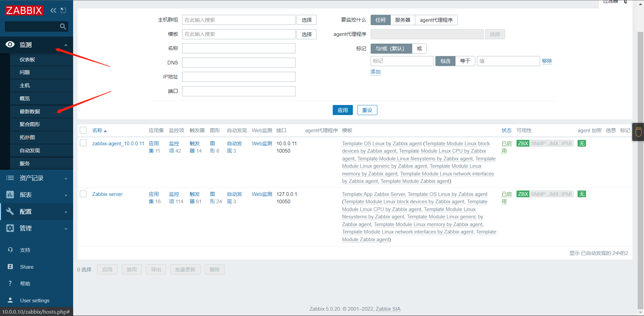
Task: Sort the host list by 名称 column
Action: [99, 130]
